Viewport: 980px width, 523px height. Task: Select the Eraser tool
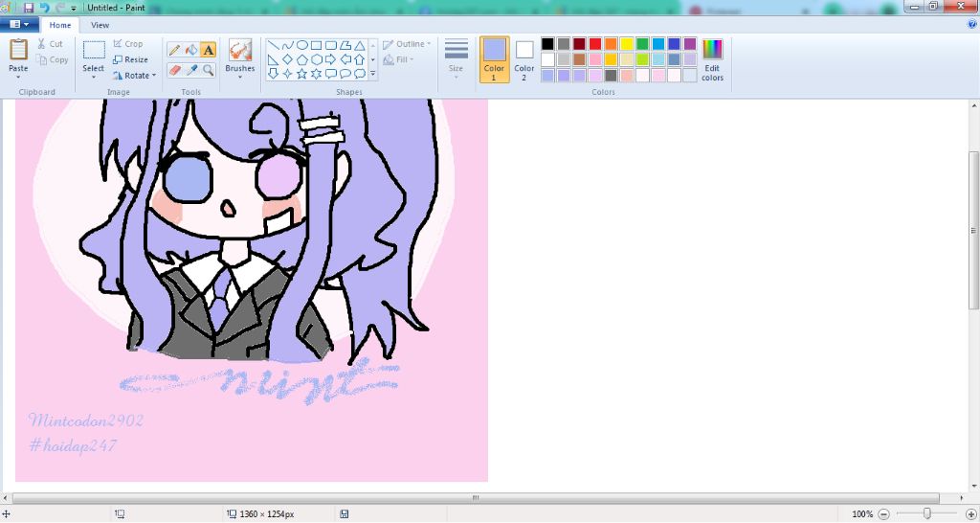click(x=175, y=69)
